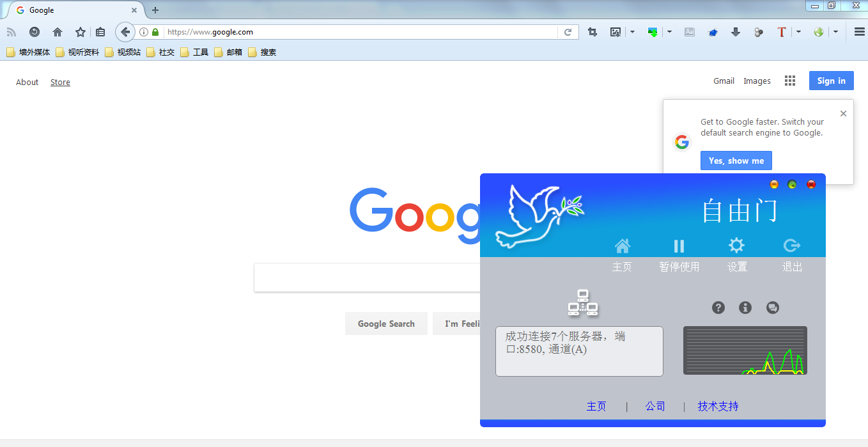Open the Store link on Google
The image size is (868, 447).
(60, 82)
